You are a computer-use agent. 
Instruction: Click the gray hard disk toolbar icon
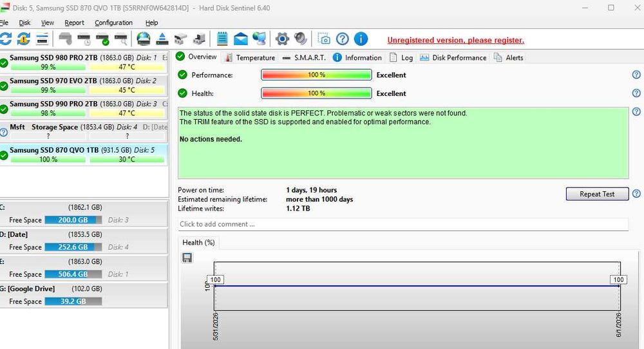[x=65, y=39]
